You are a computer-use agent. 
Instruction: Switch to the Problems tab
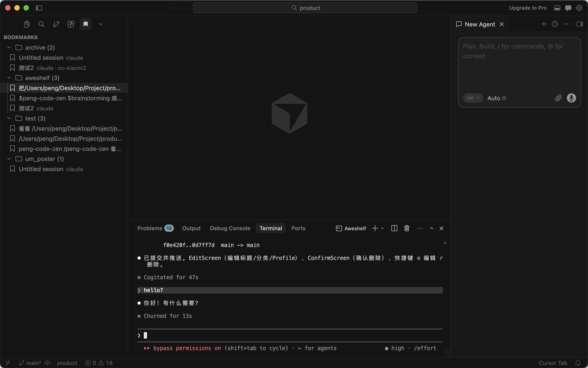coord(155,228)
